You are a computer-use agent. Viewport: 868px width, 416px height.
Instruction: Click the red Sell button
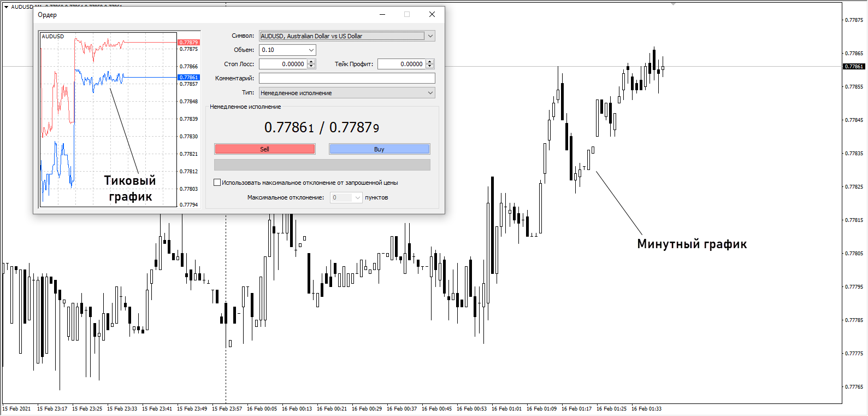pos(264,149)
